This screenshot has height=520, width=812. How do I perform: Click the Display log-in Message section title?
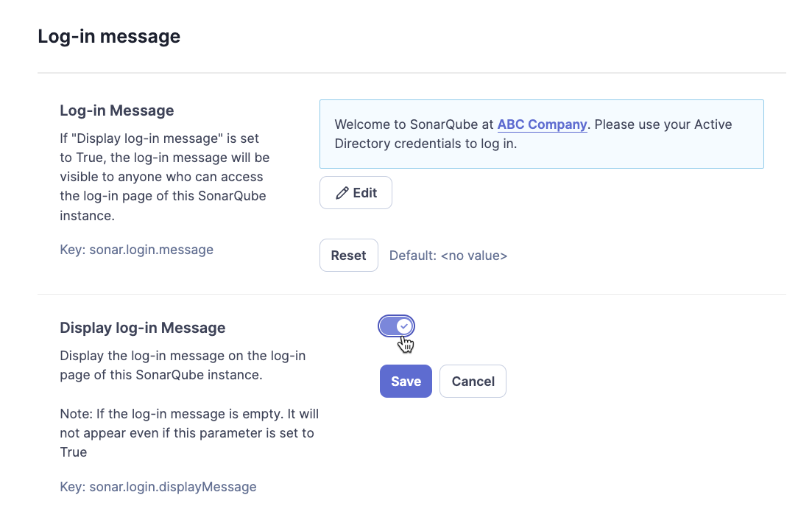[142, 327]
